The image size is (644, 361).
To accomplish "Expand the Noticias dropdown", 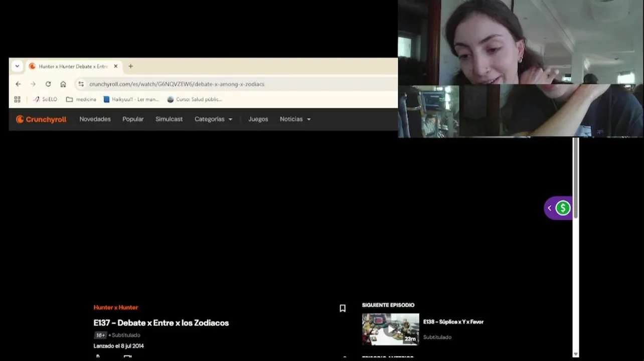I will click(295, 119).
